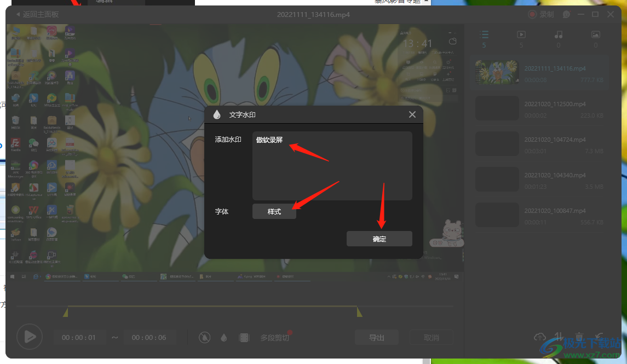The height and width of the screenshot is (364, 627).
Task: Click the 添加水印 text box
Action: [332, 165]
